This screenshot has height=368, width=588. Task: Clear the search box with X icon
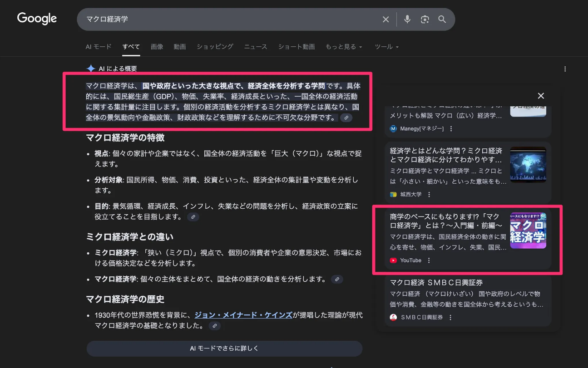tap(385, 19)
